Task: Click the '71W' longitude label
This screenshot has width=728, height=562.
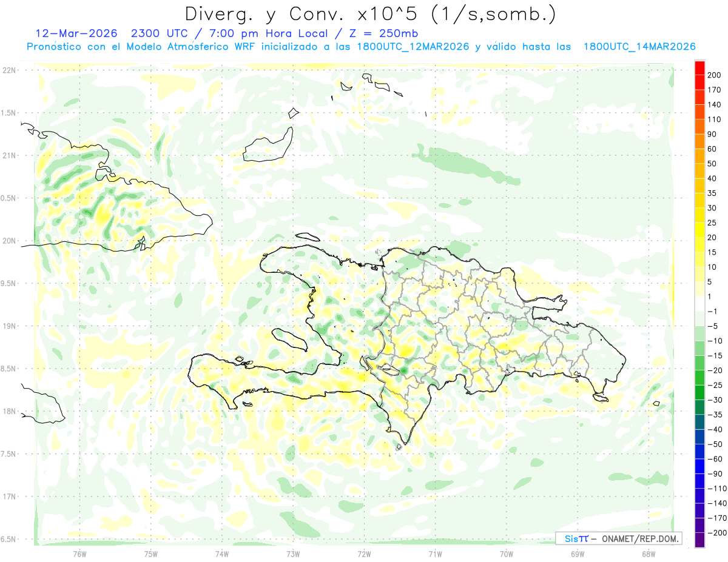Action: pyautogui.click(x=435, y=554)
